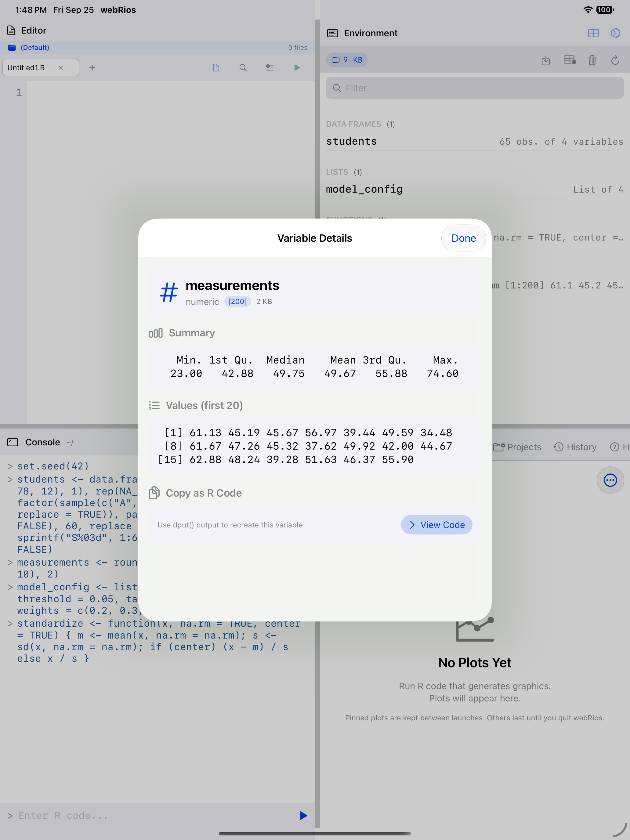The width and height of the screenshot is (630, 840).
Task: Open the (Default) project folder
Action: 29,48
